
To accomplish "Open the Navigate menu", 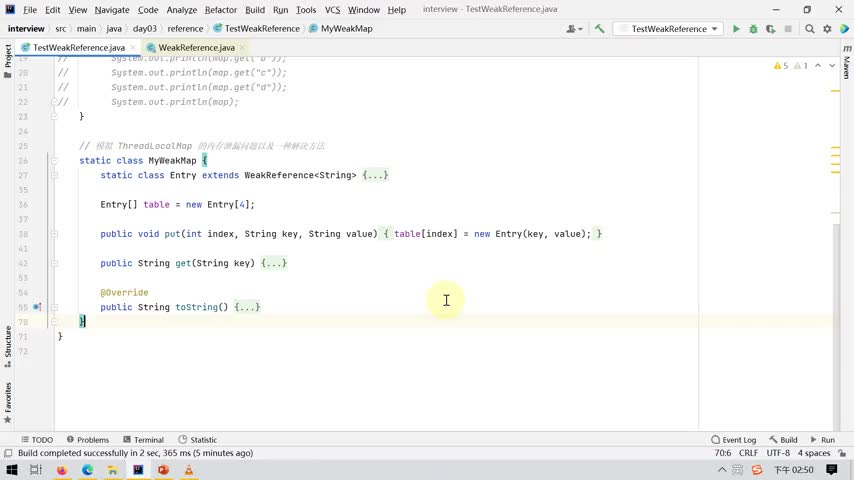I will click(112, 10).
